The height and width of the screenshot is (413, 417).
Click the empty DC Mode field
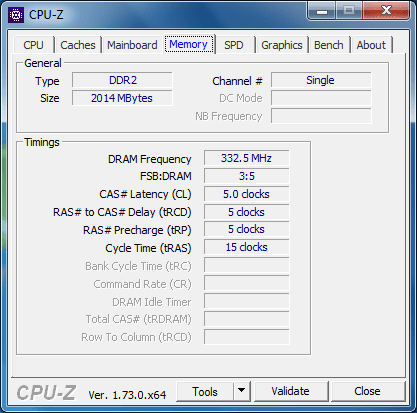pos(321,98)
